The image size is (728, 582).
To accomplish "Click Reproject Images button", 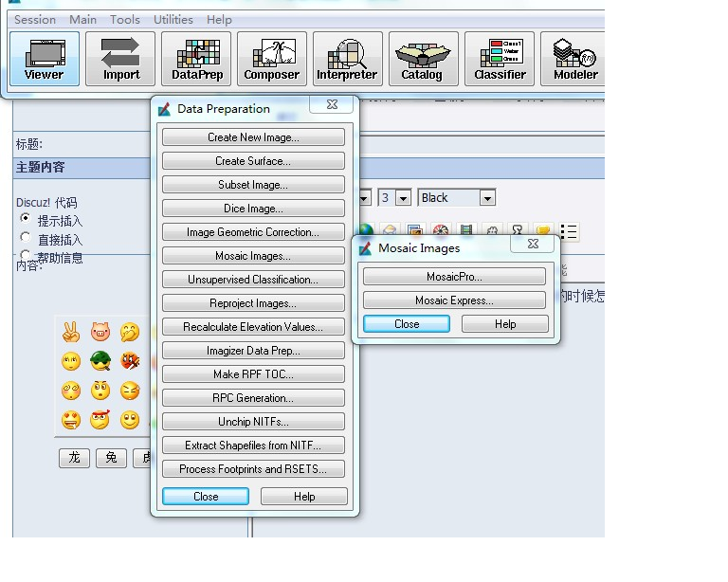I will tap(253, 303).
